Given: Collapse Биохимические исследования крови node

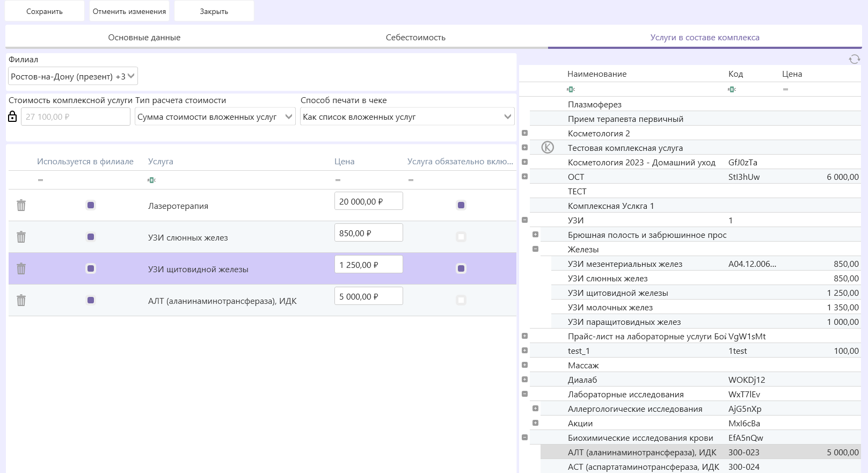Looking at the screenshot, I should [525, 437].
